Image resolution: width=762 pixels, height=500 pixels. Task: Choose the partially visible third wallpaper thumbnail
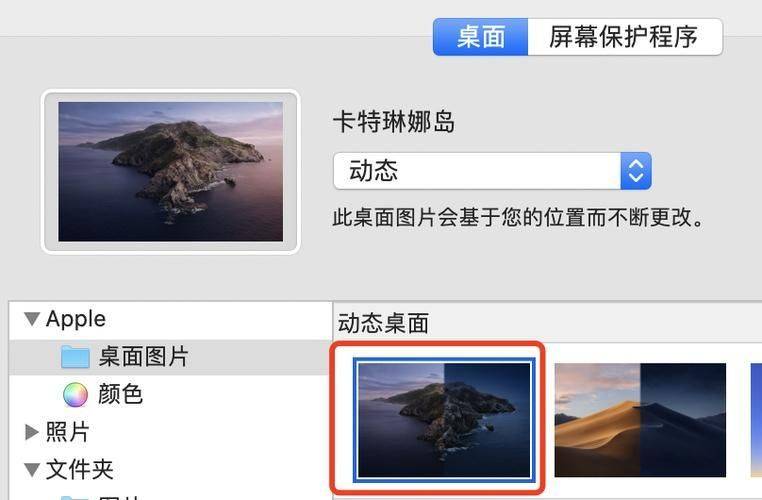click(756, 420)
